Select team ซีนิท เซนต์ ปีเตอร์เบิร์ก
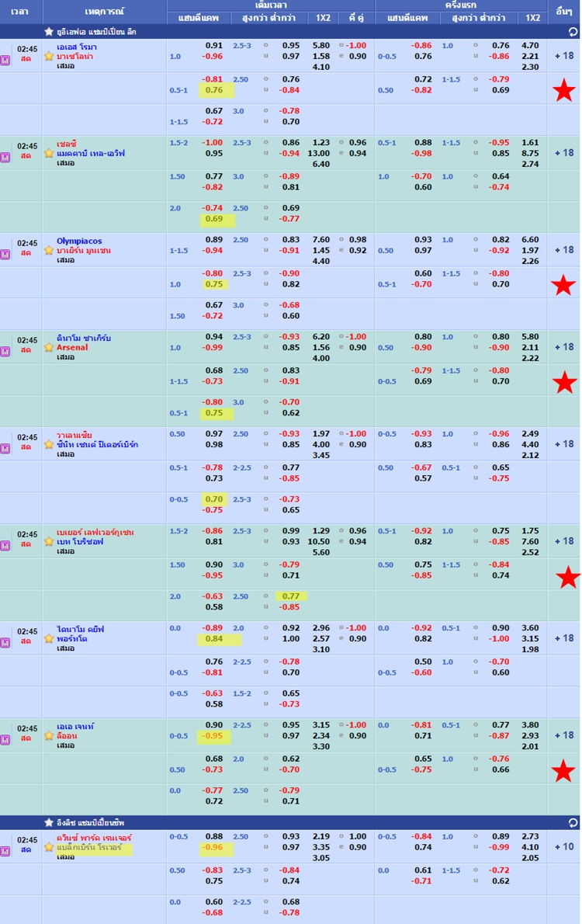The height and width of the screenshot is (924, 582). [x=97, y=445]
